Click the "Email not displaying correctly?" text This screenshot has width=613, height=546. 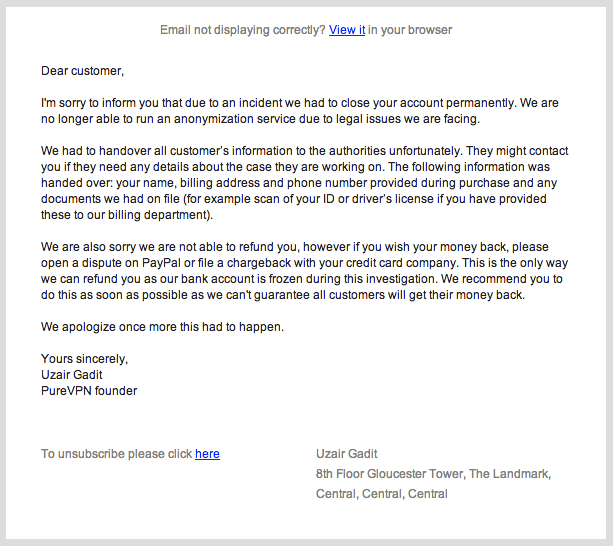click(x=243, y=30)
